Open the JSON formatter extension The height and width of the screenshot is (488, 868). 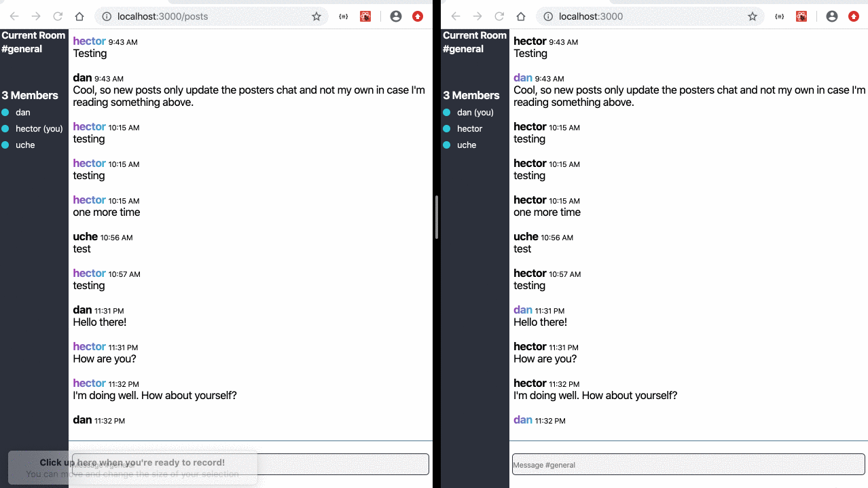[343, 16]
